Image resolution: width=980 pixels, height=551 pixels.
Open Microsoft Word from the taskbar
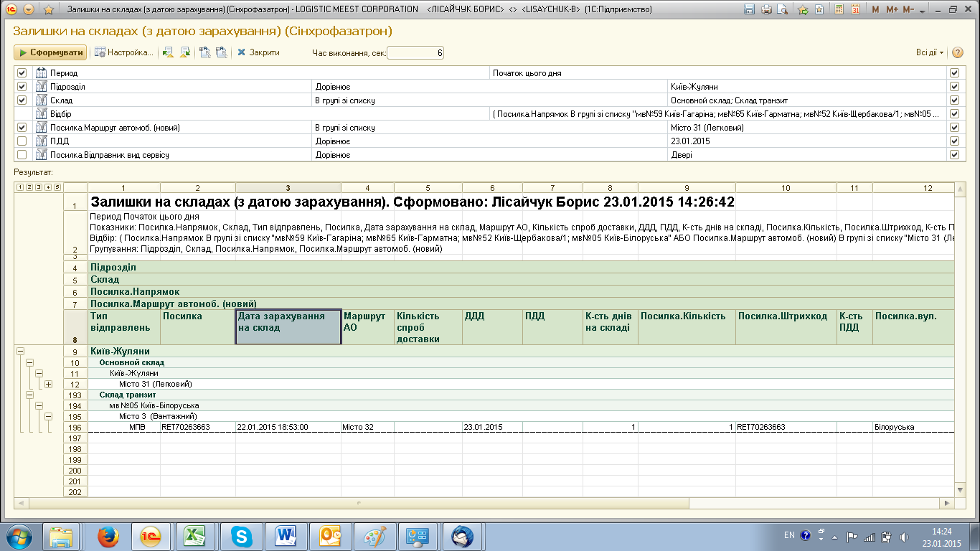(286, 536)
